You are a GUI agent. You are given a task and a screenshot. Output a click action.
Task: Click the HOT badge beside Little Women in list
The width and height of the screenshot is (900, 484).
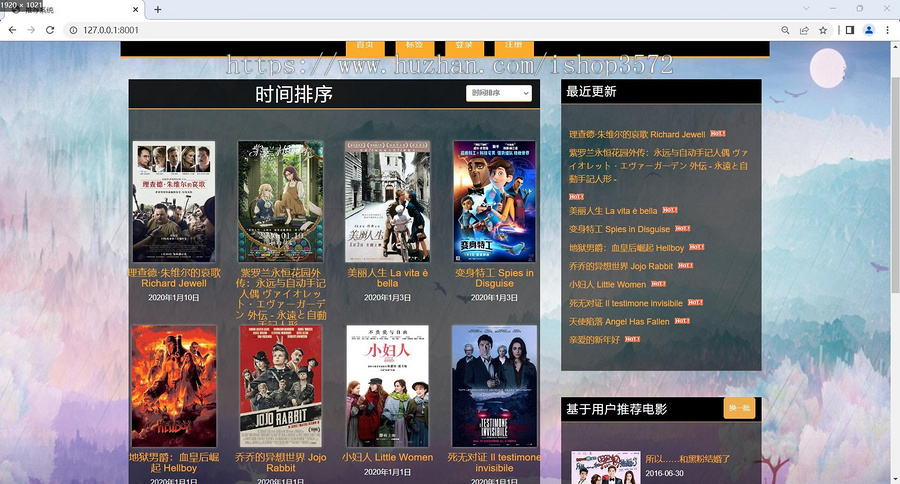tap(658, 284)
